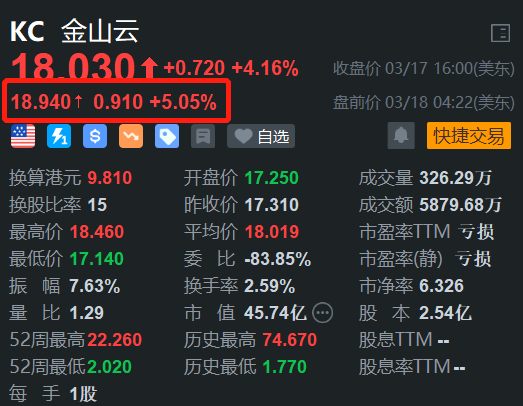Click the stock name 金山云
Image resolution: width=523 pixels, height=406 pixels.
[x=100, y=31]
